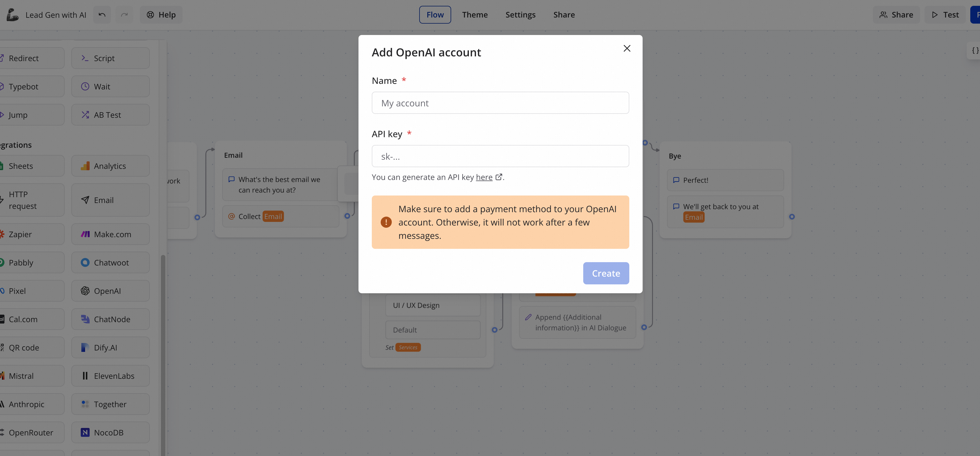The height and width of the screenshot is (456, 980).
Task: Switch to the Theme tab
Action: click(x=474, y=15)
